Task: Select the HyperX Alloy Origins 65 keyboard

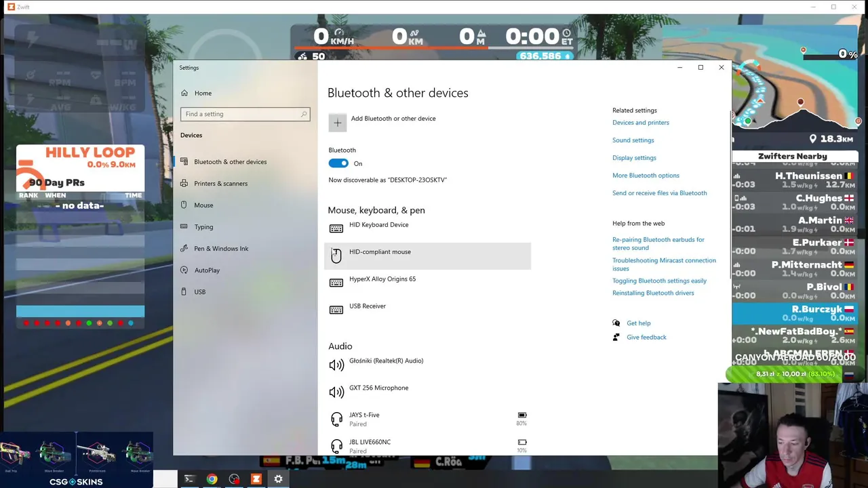Action: point(427,283)
